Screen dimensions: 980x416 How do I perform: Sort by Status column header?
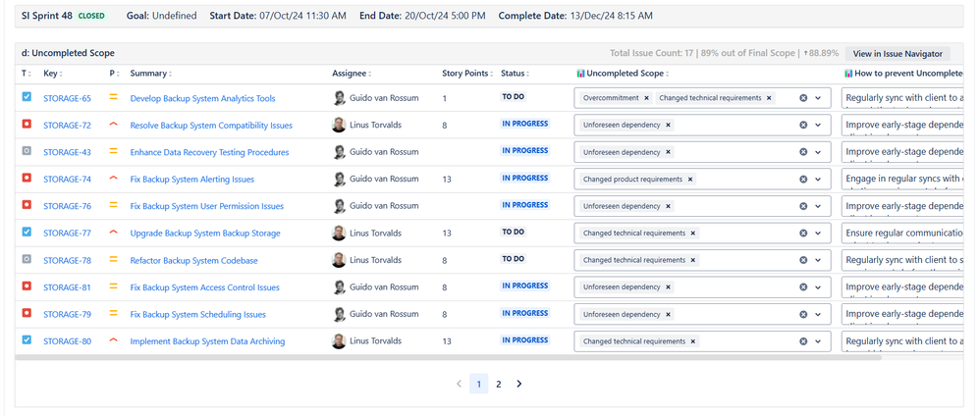click(515, 73)
